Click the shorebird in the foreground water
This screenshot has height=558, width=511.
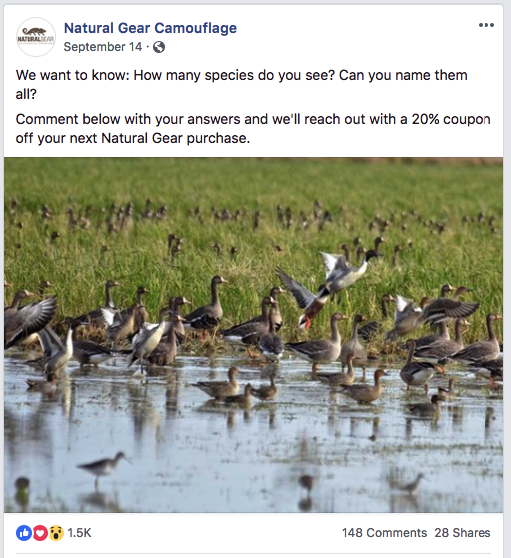103,468
